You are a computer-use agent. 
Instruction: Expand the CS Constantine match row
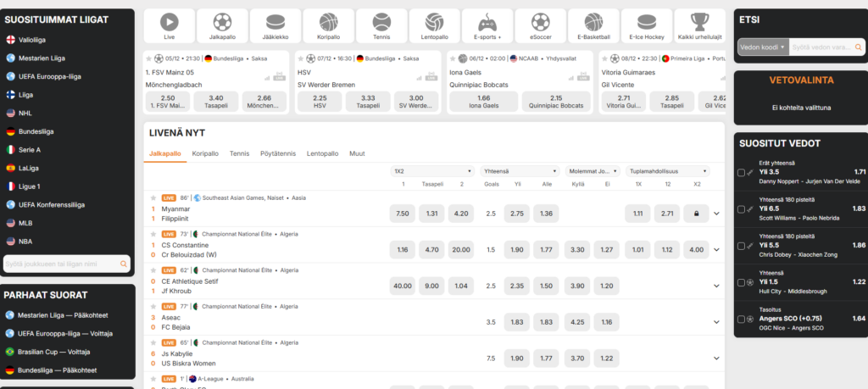[x=716, y=249]
